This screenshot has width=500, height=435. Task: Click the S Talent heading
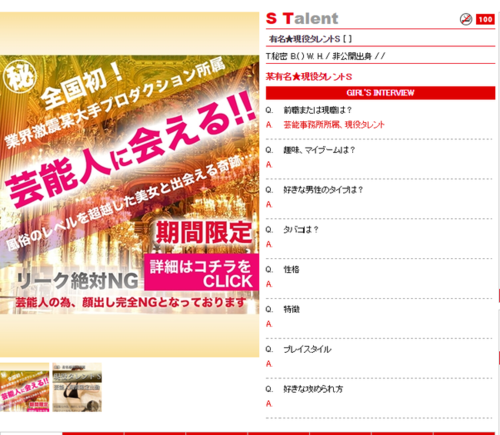pos(302,19)
